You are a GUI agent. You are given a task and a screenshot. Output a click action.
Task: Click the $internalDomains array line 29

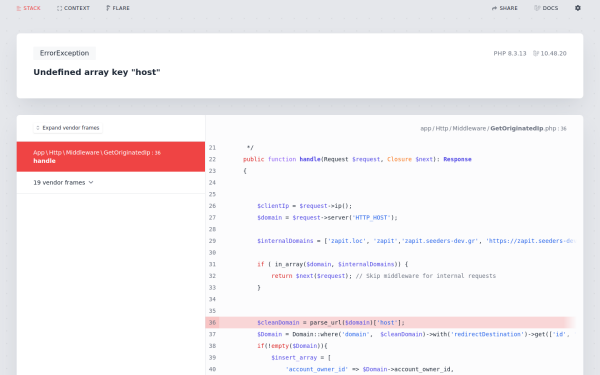(416, 241)
